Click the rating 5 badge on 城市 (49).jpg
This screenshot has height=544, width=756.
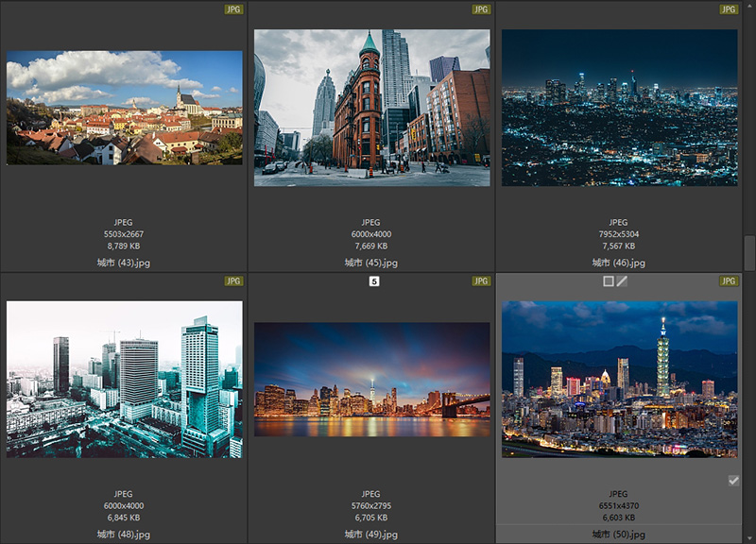coord(373,281)
